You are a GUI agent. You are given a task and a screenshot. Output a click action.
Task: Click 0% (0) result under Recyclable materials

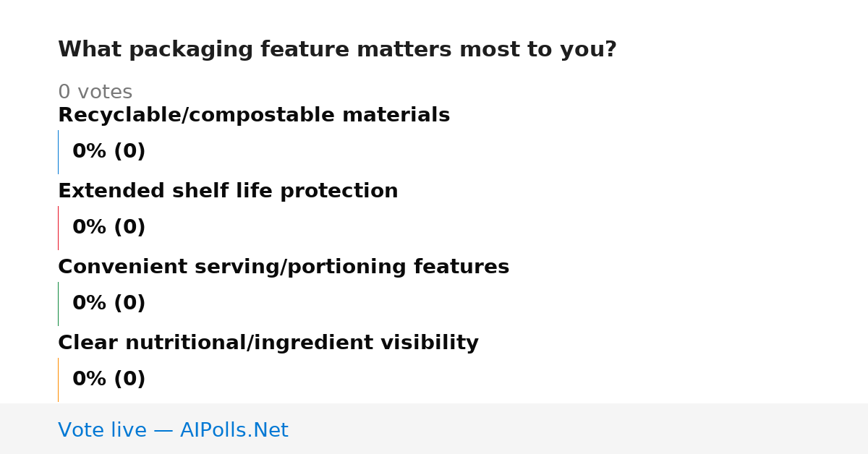coord(109,152)
